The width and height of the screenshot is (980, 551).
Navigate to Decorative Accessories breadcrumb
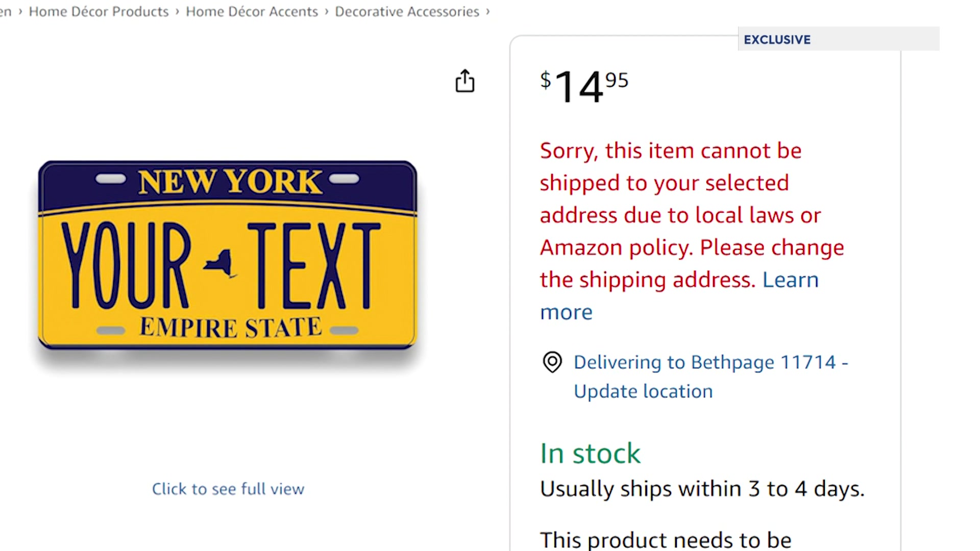pos(407,12)
